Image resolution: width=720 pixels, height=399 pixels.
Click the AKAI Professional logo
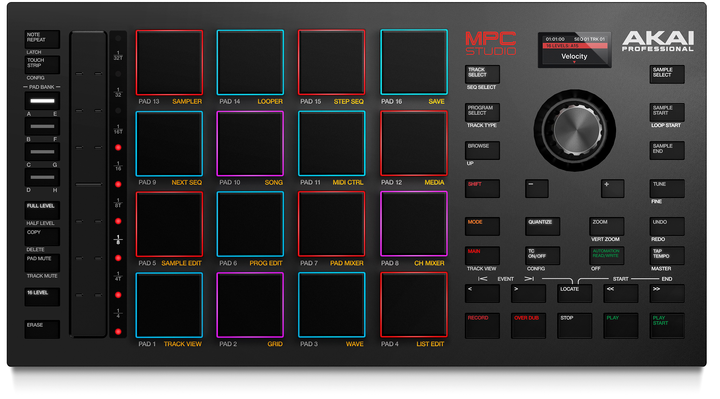pyautogui.click(x=658, y=41)
